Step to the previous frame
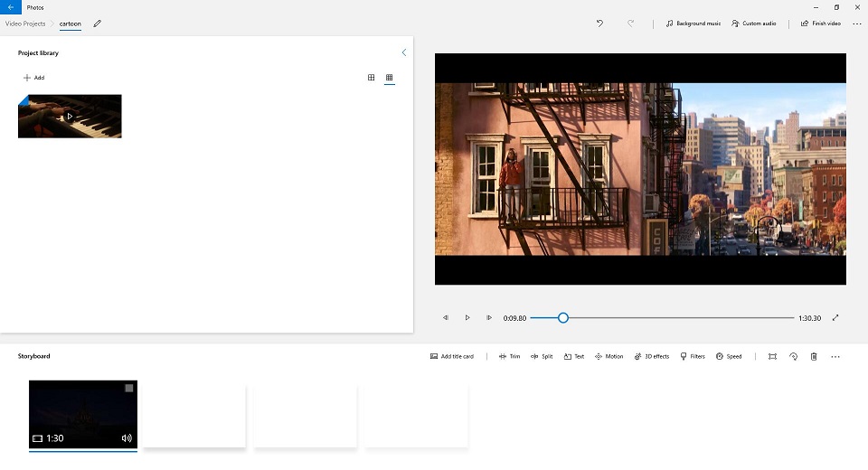The height and width of the screenshot is (470, 868). click(446, 318)
